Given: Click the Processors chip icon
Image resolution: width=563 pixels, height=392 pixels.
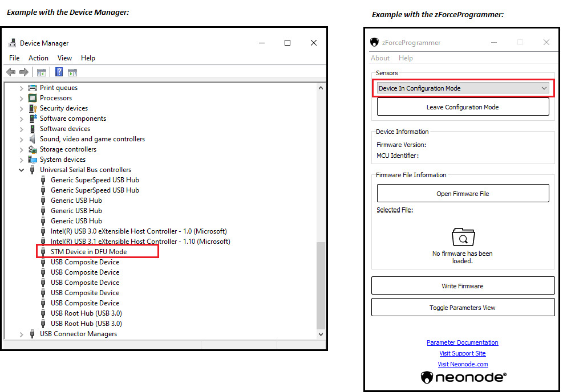Looking at the screenshot, I should point(33,98).
